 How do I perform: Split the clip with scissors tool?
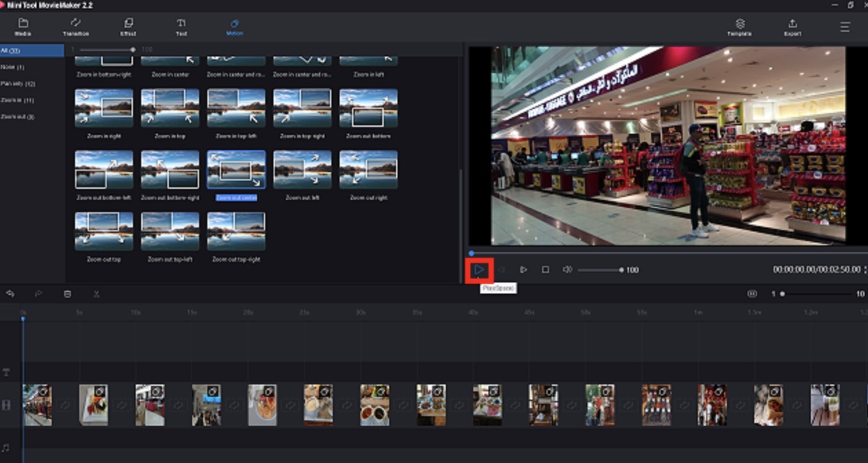(x=96, y=294)
